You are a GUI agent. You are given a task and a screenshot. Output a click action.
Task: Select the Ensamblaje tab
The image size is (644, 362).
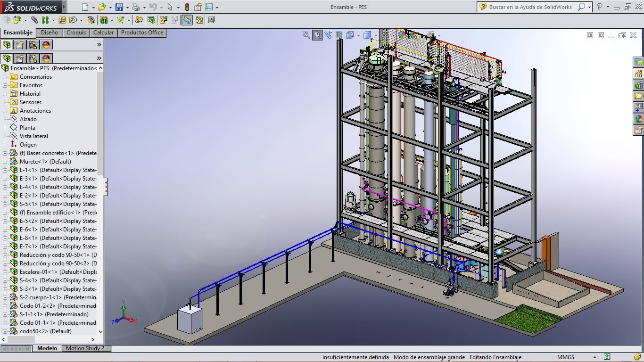pos(18,33)
